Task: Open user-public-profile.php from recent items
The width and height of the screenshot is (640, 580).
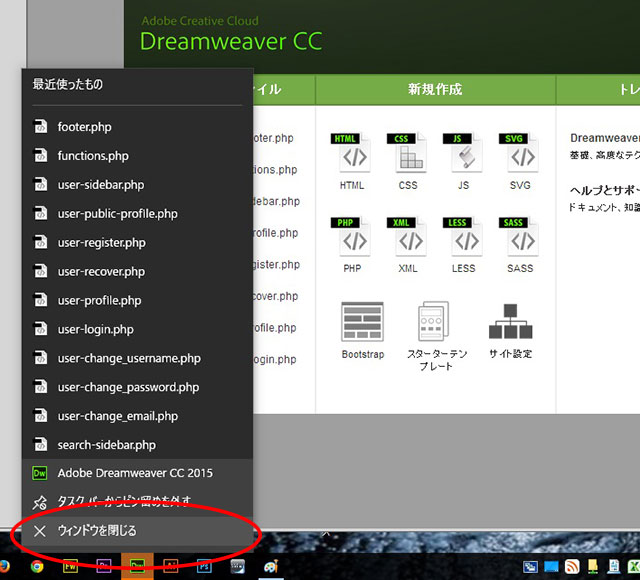Action: pos(138,214)
